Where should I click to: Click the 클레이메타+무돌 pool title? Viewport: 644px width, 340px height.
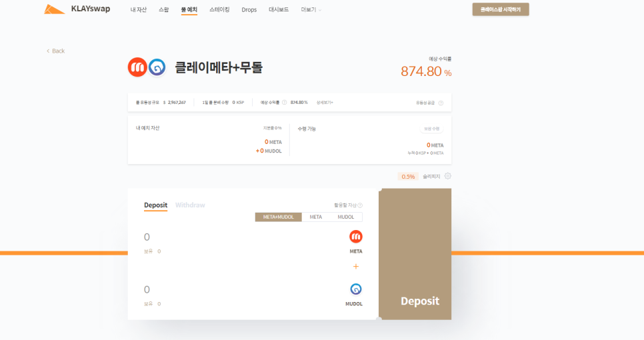click(x=219, y=67)
